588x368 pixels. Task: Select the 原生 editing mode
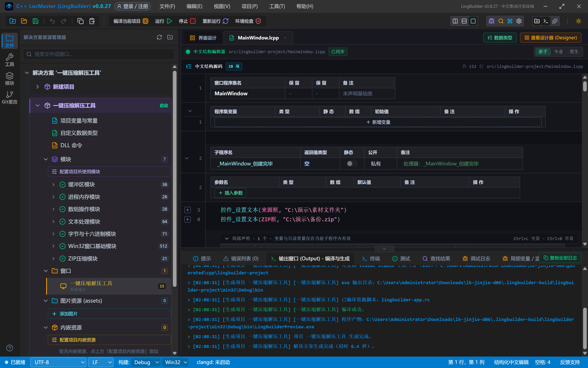click(x=574, y=52)
